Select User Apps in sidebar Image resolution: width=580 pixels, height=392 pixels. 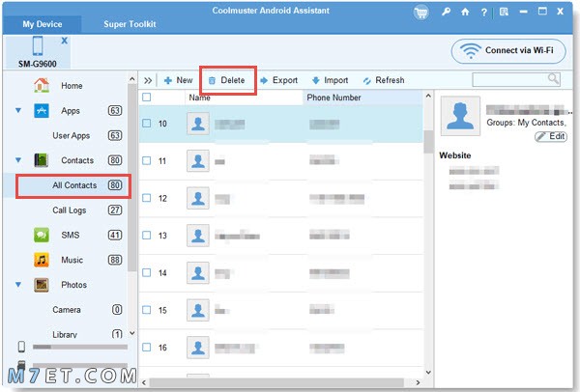(x=71, y=135)
